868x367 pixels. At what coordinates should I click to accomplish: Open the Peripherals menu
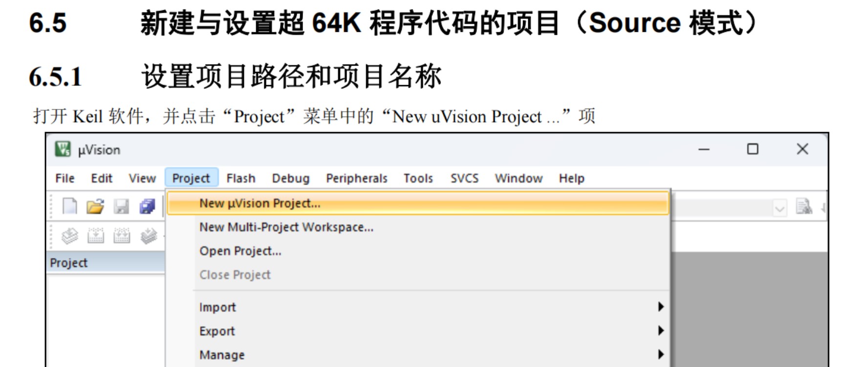(x=357, y=178)
